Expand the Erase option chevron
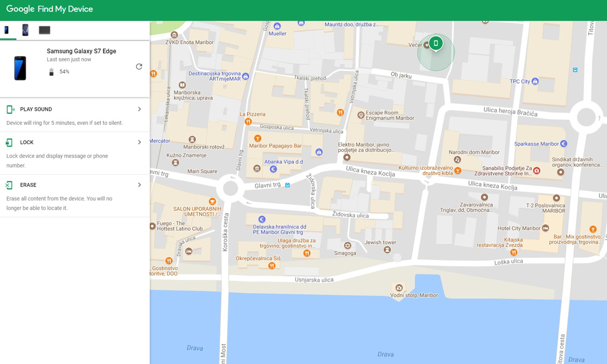 (140, 185)
